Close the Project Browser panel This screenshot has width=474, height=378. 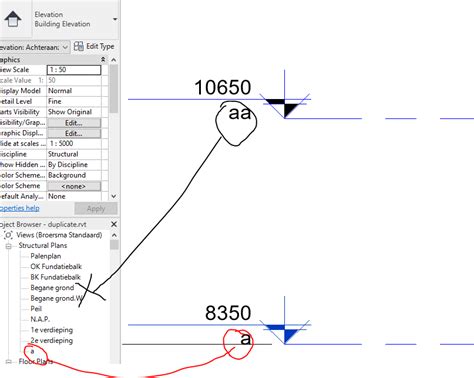pos(114,224)
